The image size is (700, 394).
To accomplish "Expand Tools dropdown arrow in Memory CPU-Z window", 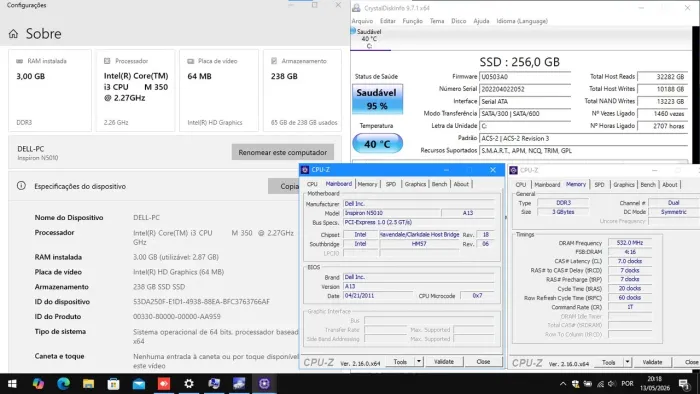I will (627, 362).
